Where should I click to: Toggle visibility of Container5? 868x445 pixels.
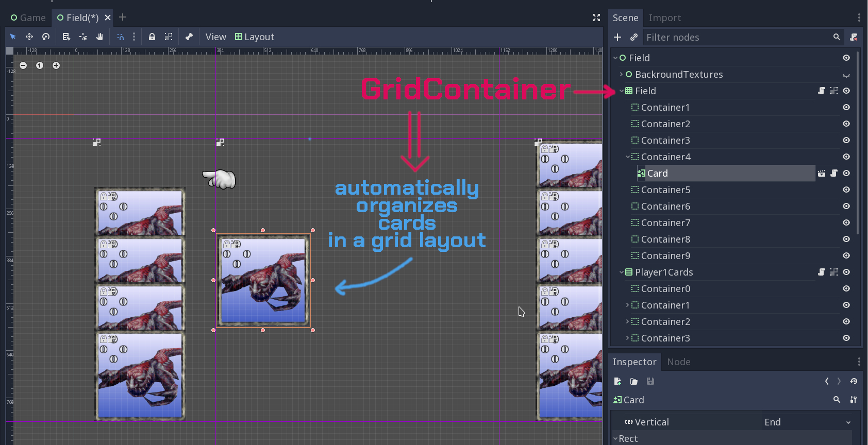point(846,190)
